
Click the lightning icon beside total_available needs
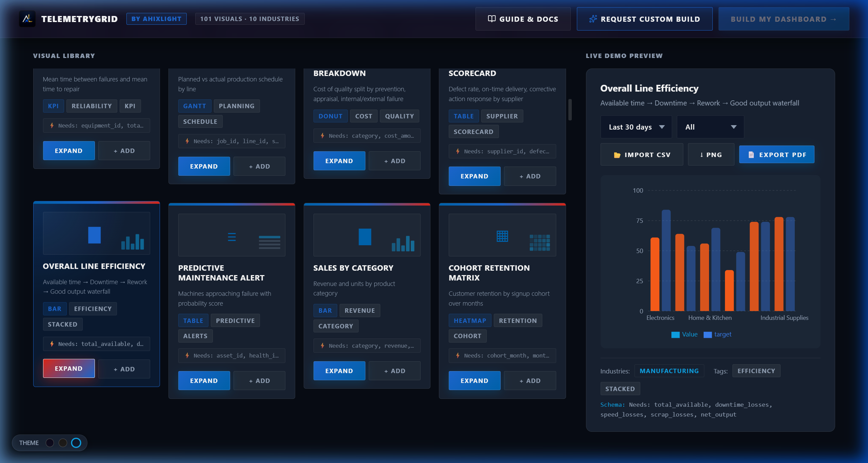point(52,344)
